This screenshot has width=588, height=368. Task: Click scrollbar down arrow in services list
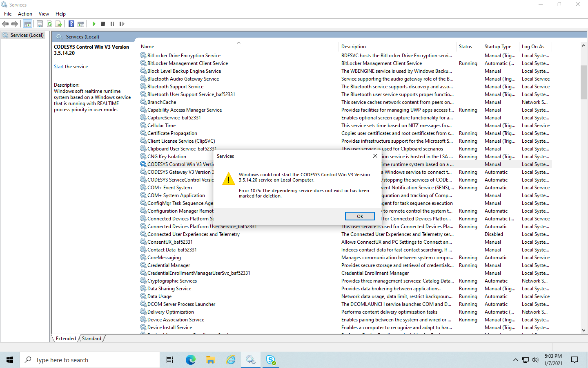coord(584,330)
